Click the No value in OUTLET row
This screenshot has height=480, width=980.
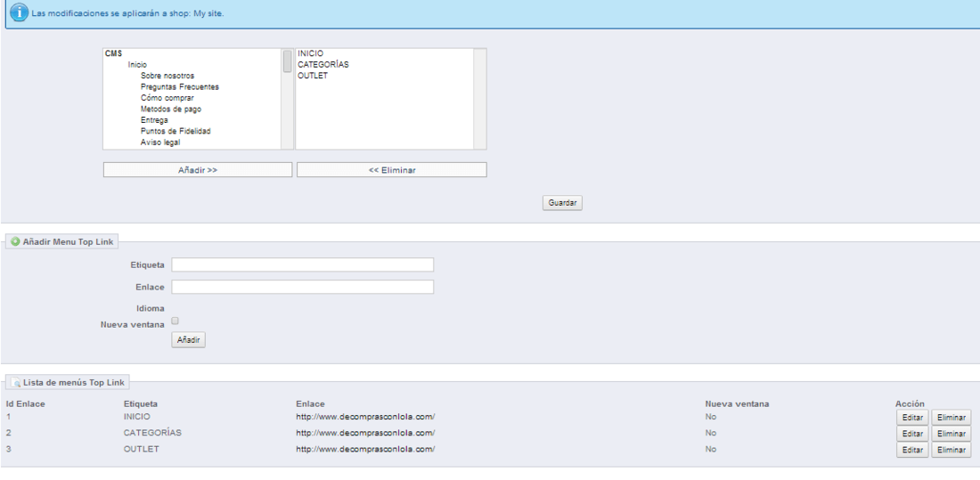point(711,450)
